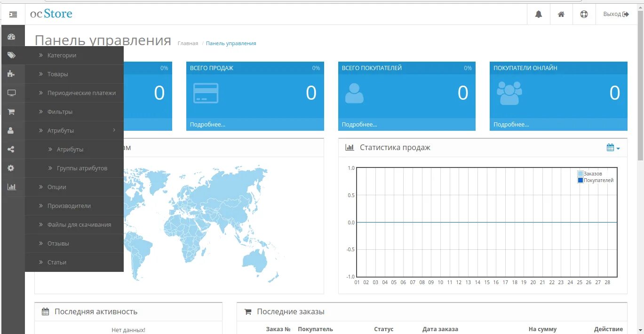Screen dimensions: 644x334
Task: Click the Заказ № column header
Action: point(278,329)
